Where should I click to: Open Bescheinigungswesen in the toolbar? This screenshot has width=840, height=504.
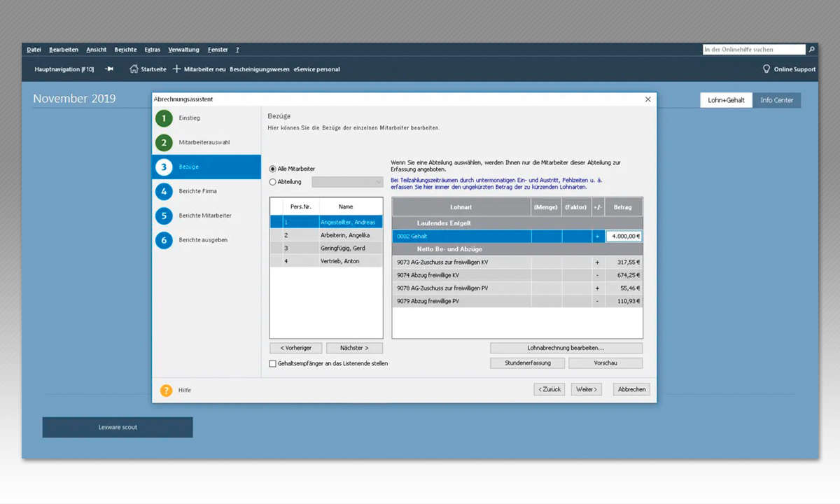[260, 69]
